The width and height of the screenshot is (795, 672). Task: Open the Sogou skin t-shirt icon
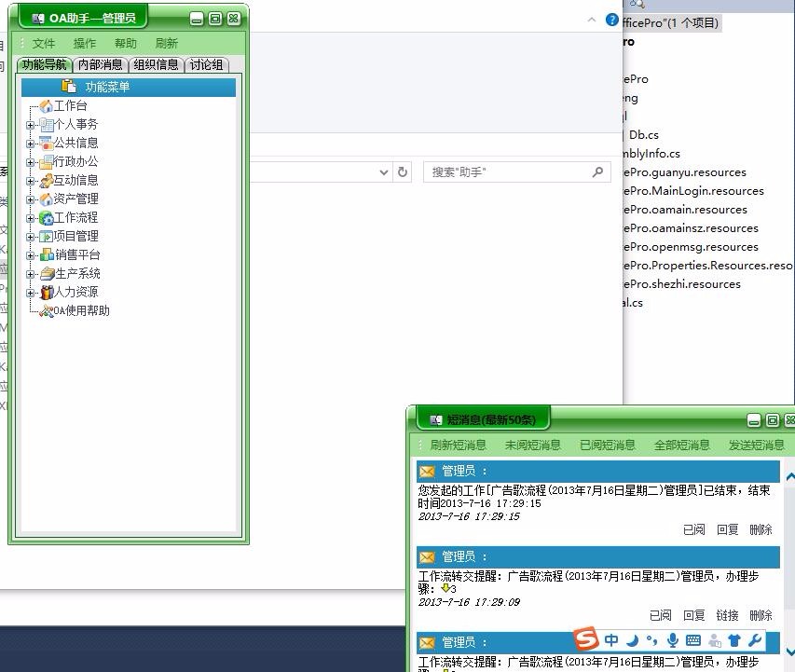[x=733, y=640]
